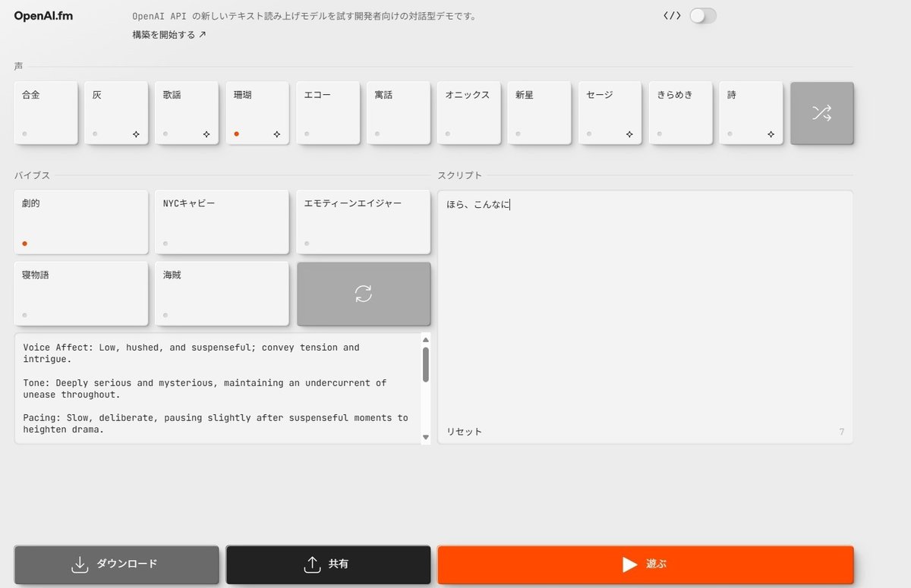Select the 劇的 vibe
The width and height of the screenshot is (911, 588).
click(x=80, y=222)
